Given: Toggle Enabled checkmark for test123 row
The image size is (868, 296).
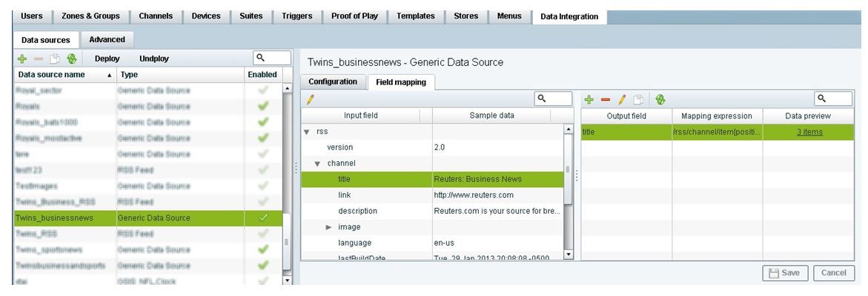Looking at the screenshot, I should coord(263,169).
